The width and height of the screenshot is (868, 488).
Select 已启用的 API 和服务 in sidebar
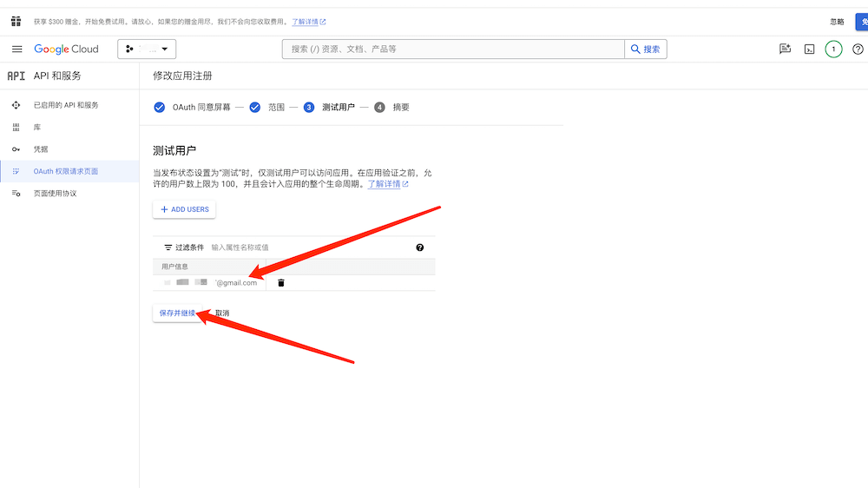66,105
